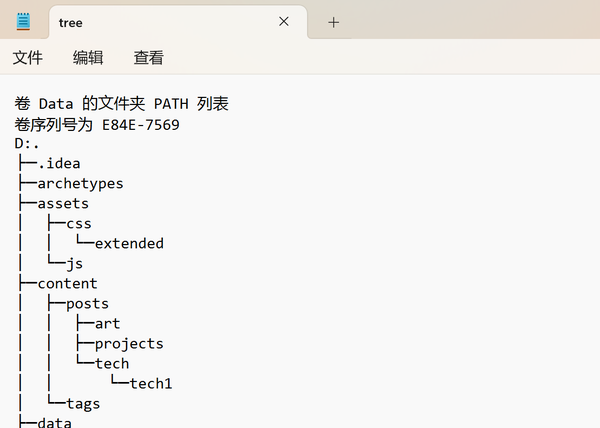Click the tags folder line

pos(83,404)
